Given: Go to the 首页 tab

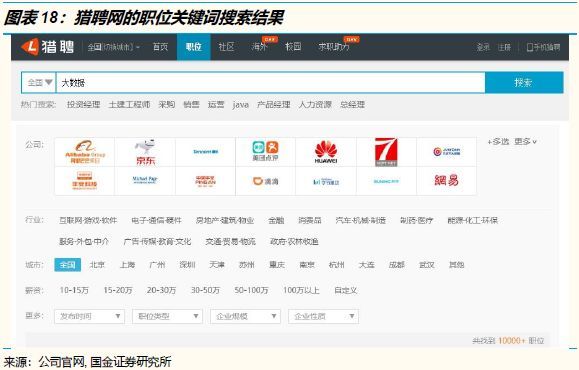Looking at the screenshot, I should tap(160, 47).
